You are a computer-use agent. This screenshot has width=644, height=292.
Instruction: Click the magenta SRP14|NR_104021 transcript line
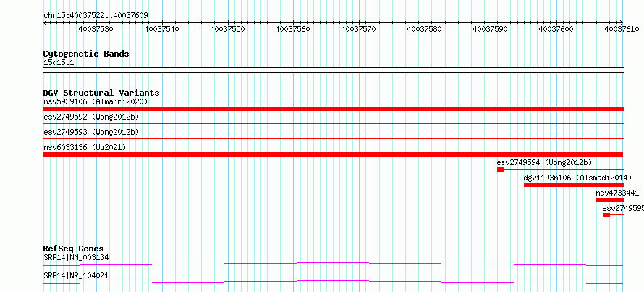point(334,282)
